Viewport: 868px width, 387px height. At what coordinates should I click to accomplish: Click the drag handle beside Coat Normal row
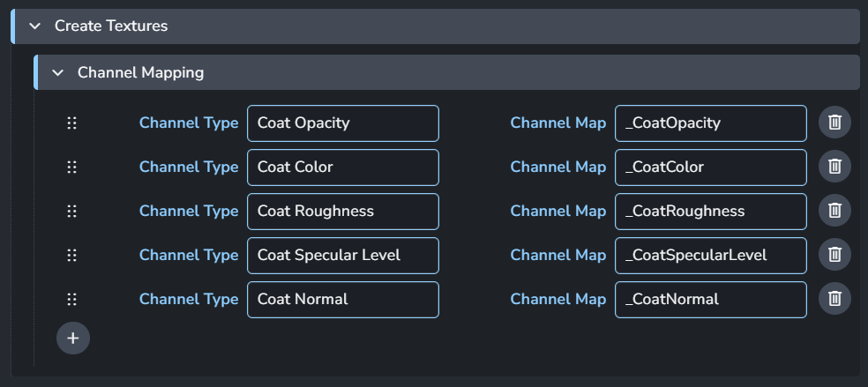pyautogui.click(x=71, y=300)
